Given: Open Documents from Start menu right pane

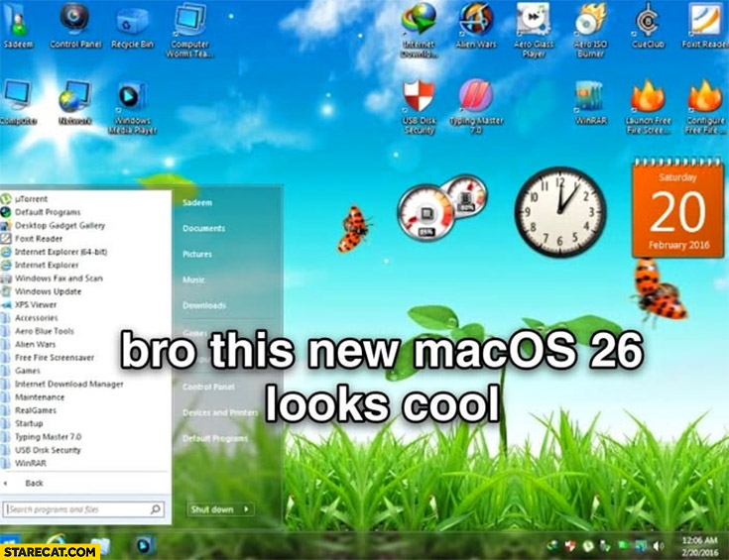Looking at the screenshot, I should click(x=203, y=228).
